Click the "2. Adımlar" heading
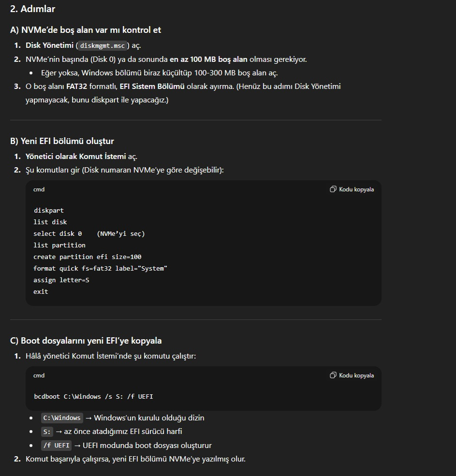This screenshot has height=476, width=456. point(32,9)
